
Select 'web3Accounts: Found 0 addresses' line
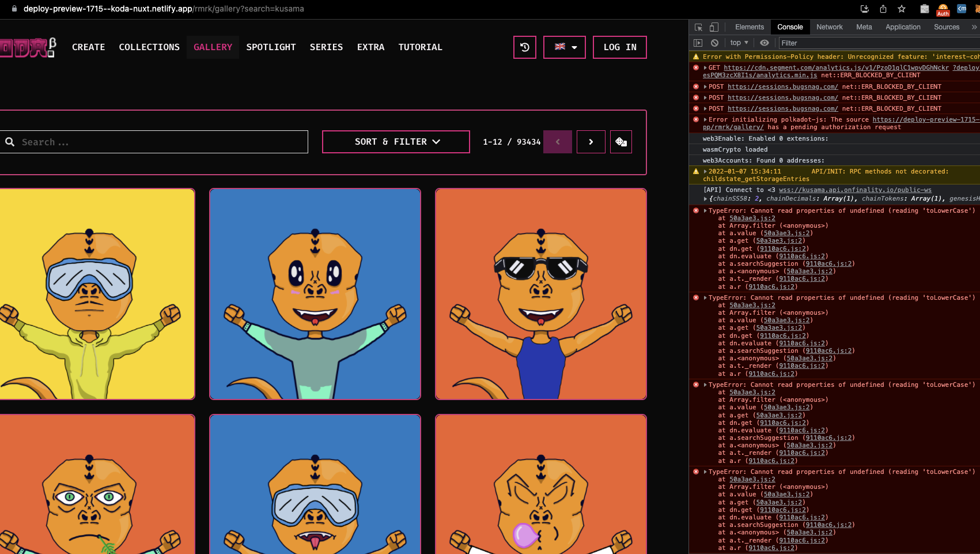tap(763, 160)
